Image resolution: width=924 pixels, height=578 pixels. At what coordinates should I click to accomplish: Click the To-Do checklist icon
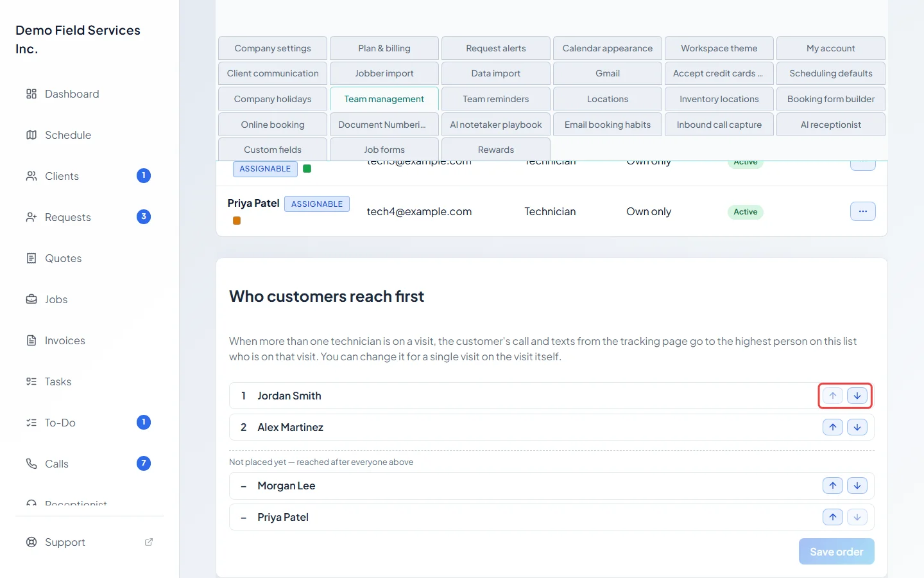pos(31,423)
